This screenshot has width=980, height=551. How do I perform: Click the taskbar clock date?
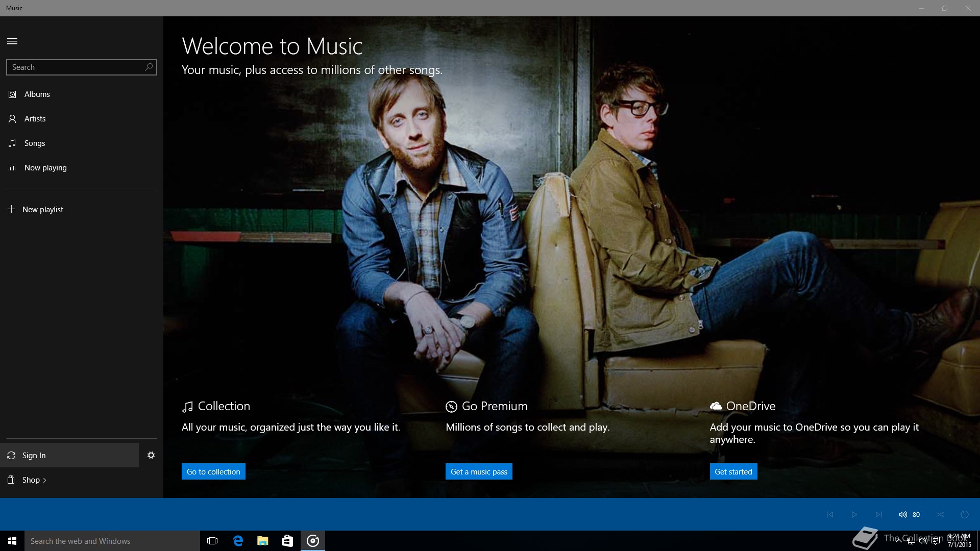959,545
